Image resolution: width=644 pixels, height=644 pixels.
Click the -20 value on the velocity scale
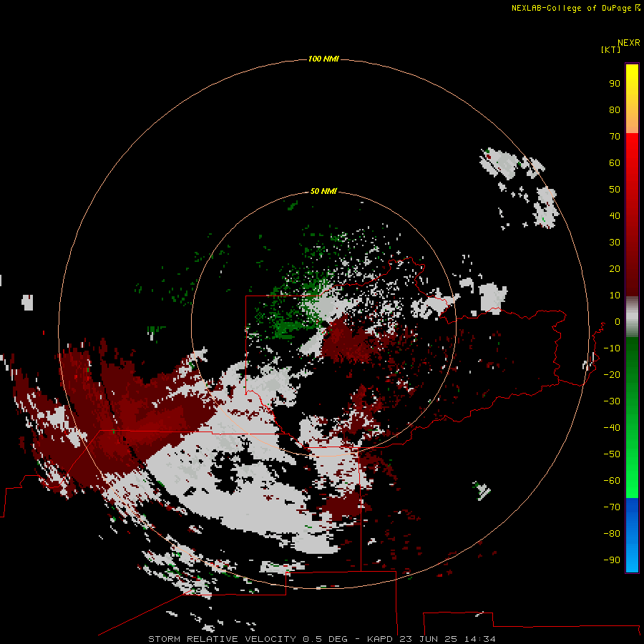(612, 374)
